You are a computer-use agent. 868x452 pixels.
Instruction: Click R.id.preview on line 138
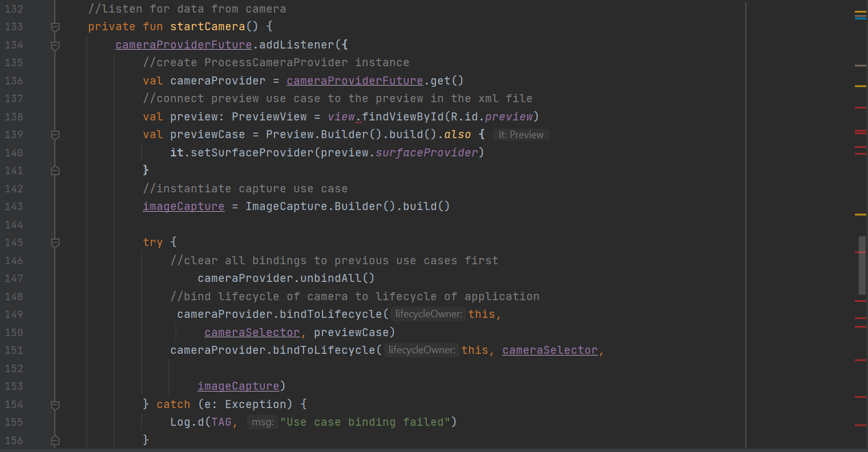pos(492,116)
